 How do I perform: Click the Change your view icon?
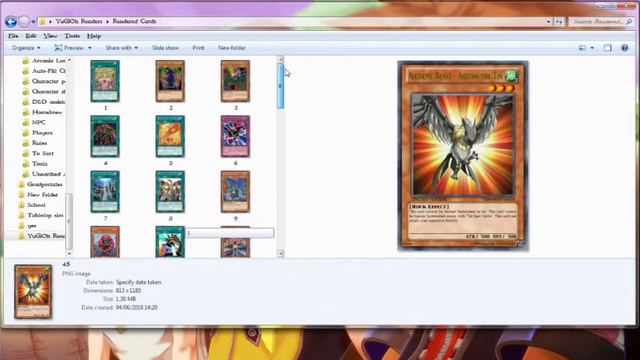pyautogui.click(x=582, y=48)
